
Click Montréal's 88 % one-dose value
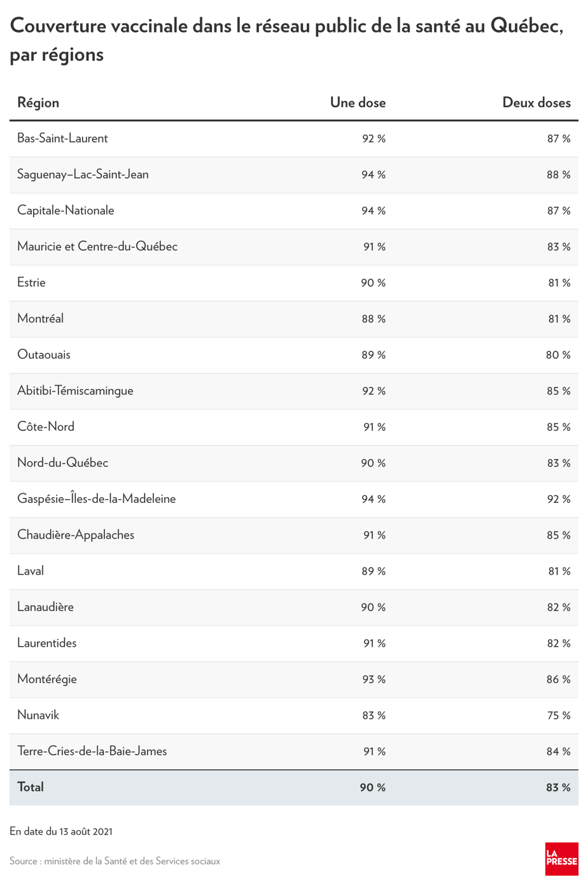click(374, 319)
